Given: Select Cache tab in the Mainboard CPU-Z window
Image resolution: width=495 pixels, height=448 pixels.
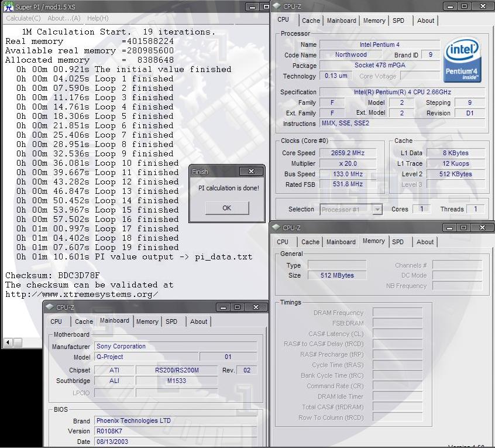Looking at the screenshot, I should click(84, 322).
